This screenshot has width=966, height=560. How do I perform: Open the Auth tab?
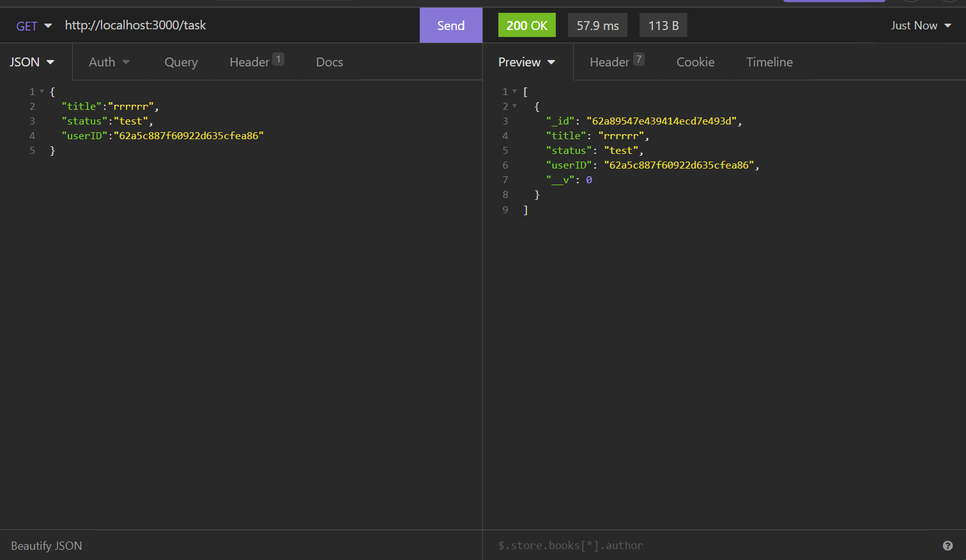[109, 62]
